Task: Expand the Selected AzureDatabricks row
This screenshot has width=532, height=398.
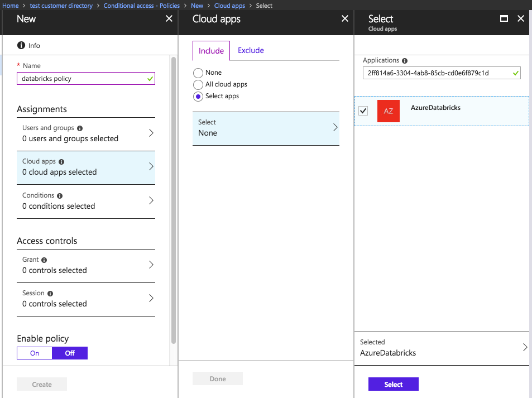Action: 442,347
